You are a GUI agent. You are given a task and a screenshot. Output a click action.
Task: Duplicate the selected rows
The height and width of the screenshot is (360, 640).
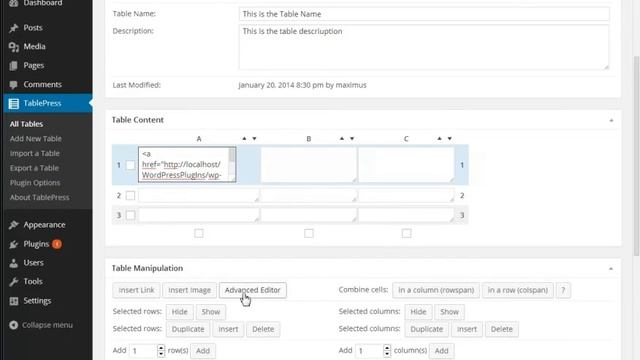[188, 329]
